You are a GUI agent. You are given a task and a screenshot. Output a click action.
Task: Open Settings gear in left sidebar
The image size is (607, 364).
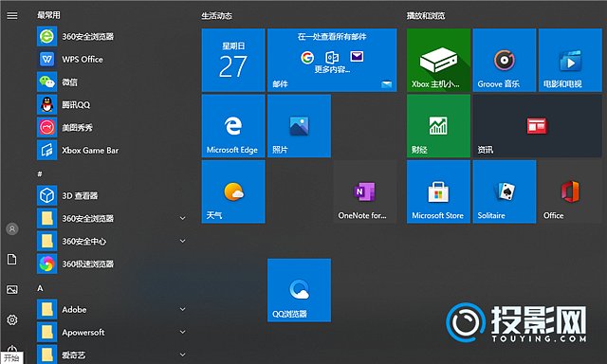[12, 319]
